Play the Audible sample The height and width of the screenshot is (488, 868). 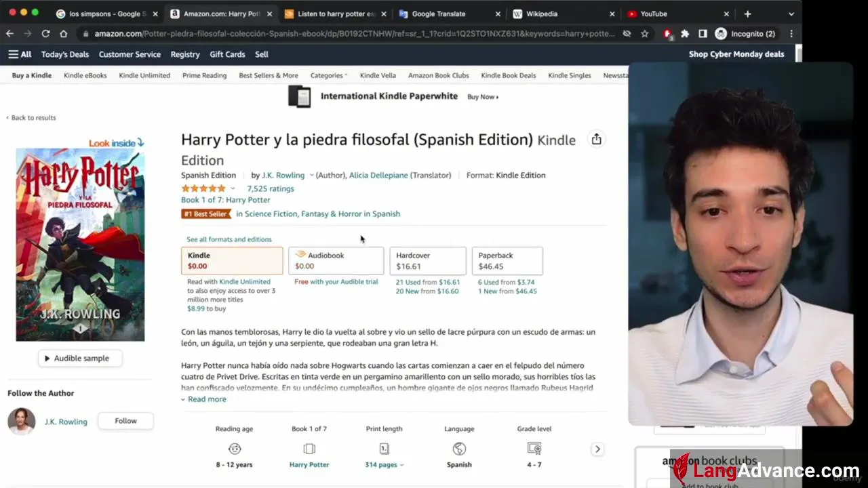tap(80, 358)
